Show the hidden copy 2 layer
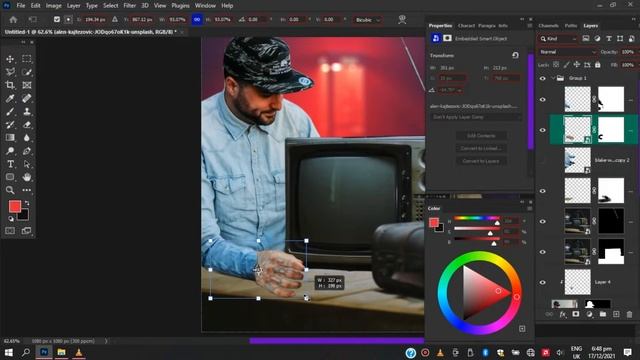This screenshot has height=360, width=640. [x=542, y=160]
